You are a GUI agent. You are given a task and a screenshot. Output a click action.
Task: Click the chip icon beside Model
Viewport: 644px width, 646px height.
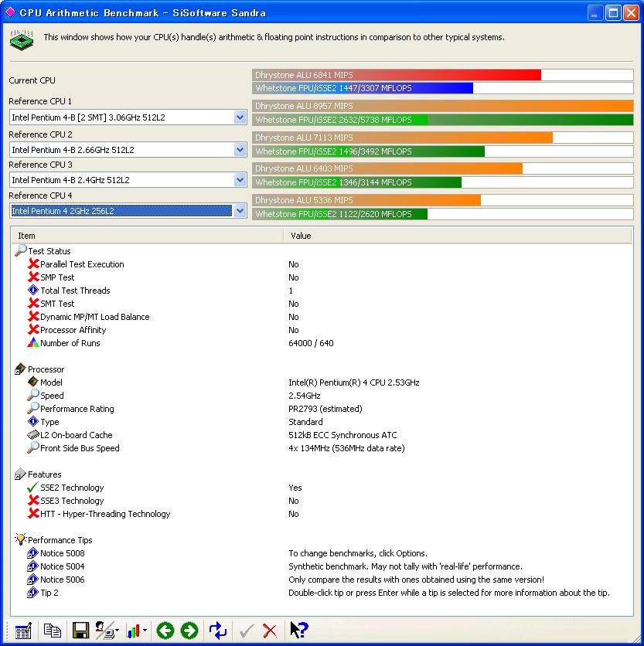(x=33, y=382)
